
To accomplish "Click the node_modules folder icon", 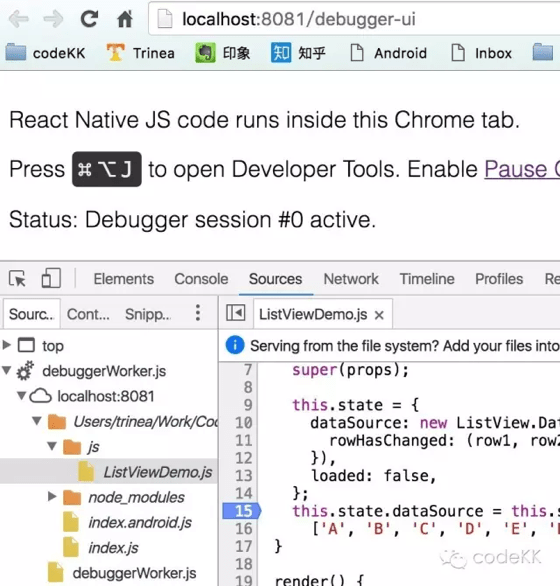I will (x=72, y=497).
